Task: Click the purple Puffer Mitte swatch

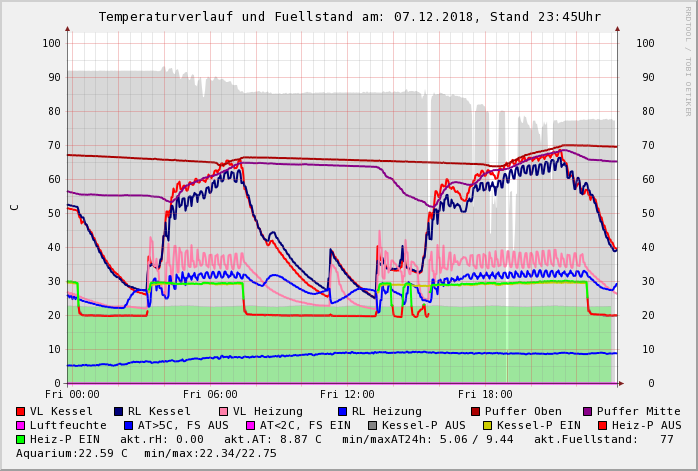Action: (x=587, y=411)
